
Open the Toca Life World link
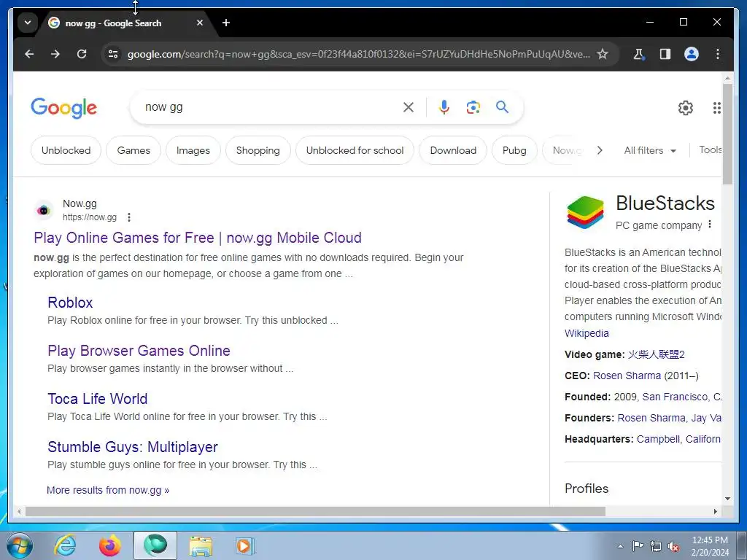coord(97,399)
